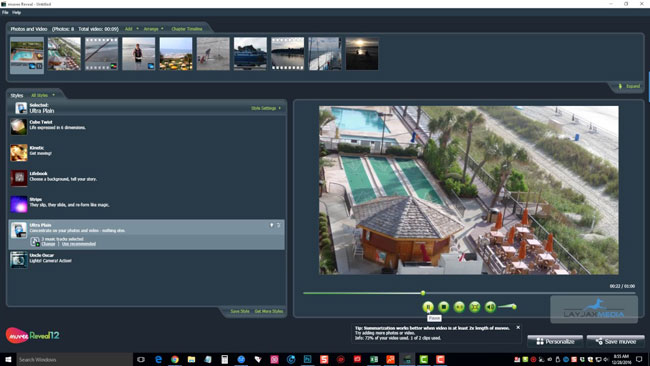Open Task View on the taskbar
650x366 pixels.
pos(141,359)
